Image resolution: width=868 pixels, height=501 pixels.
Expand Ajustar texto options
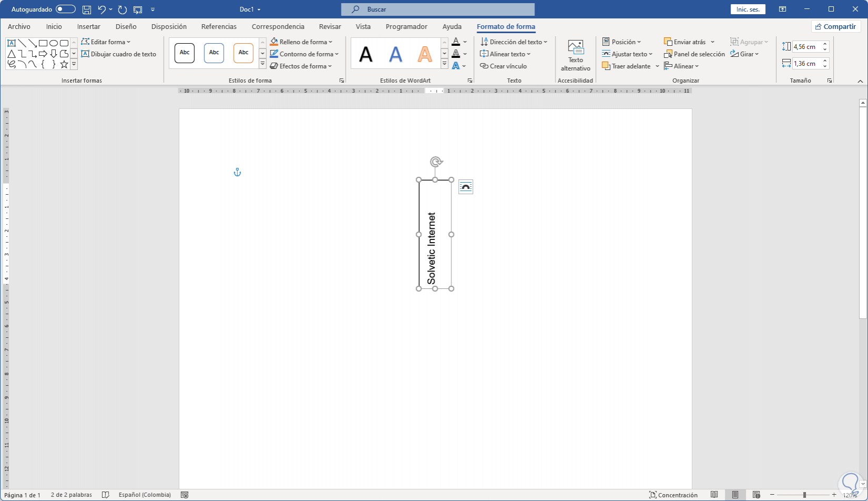pos(628,54)
